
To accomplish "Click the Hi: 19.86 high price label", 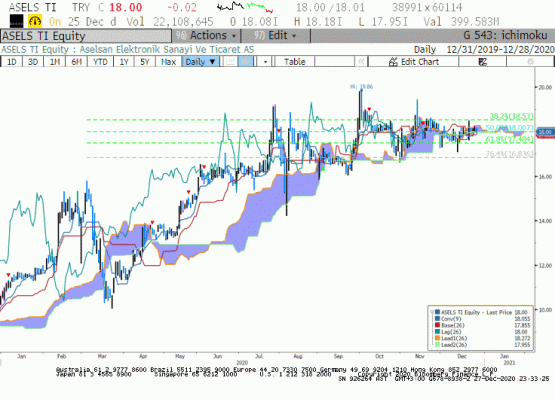I will (x=361, y=86).
